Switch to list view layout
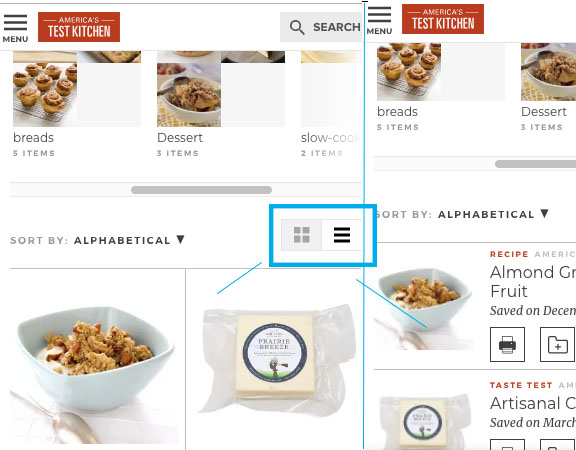The width and height of the screenshot is (576, 450). coord(342,235)
